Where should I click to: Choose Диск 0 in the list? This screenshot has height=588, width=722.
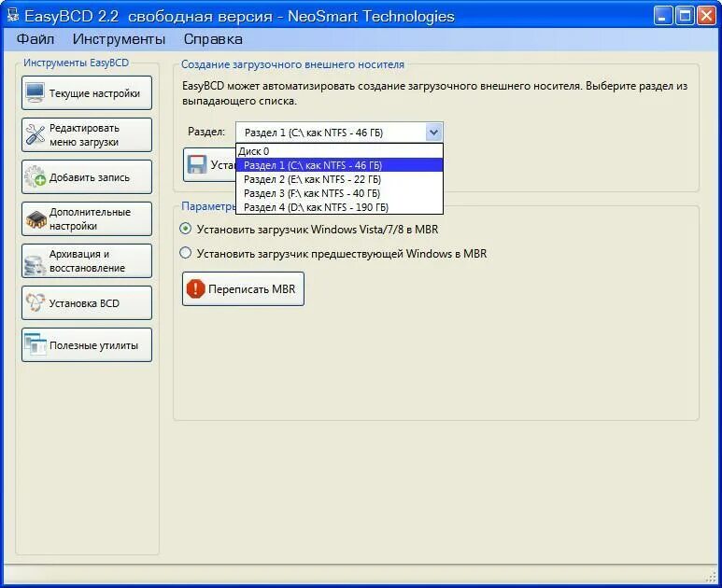(x=339, y=151)
